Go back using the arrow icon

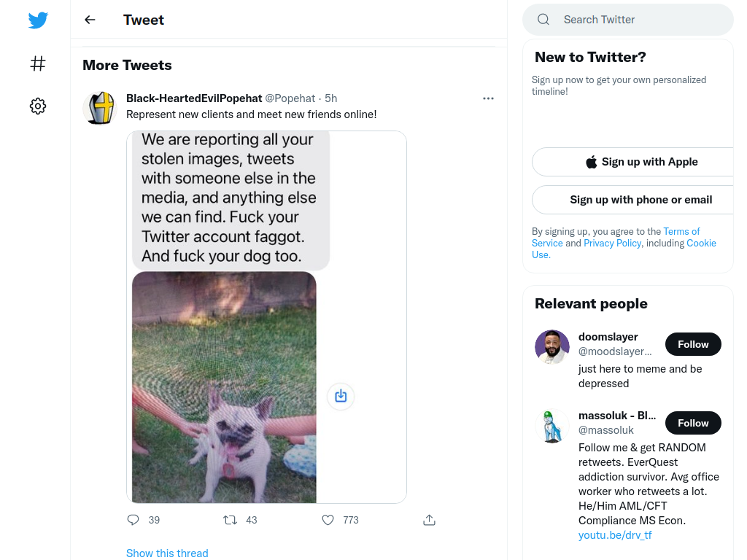[90, 20]
